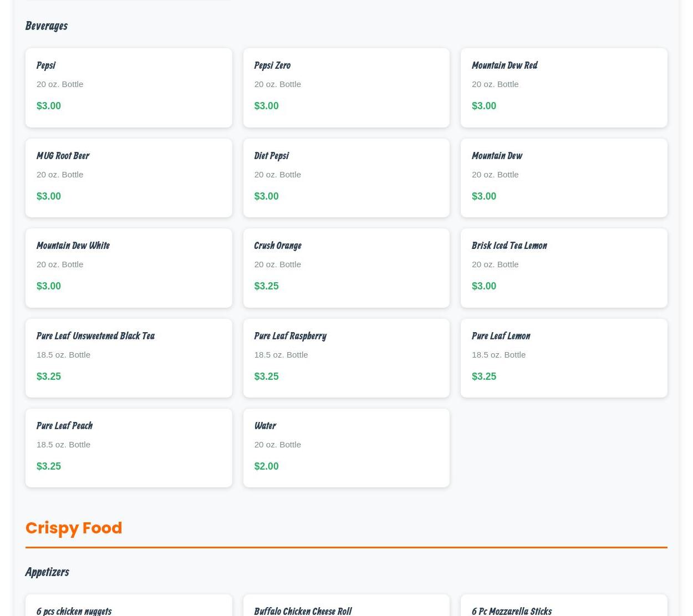This screenshot has height=616, width=693.
Task: Select the Pure Leaf Peach item
Action: point(129,448)
